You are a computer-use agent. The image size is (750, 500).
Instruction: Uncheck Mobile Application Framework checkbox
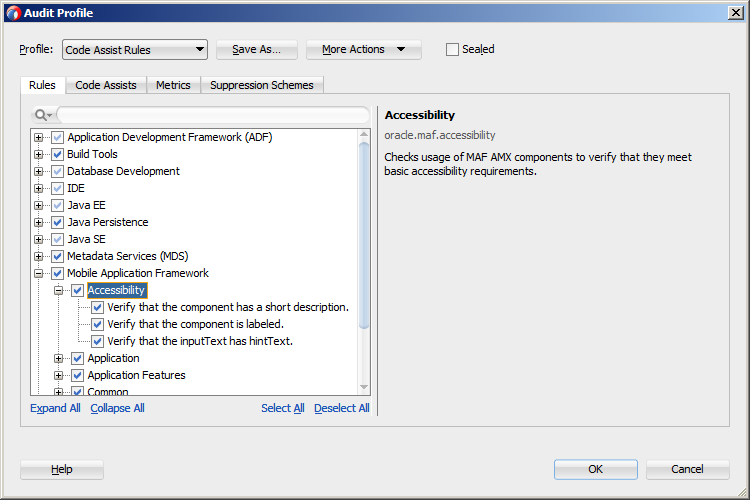click(x=57, y=273)
